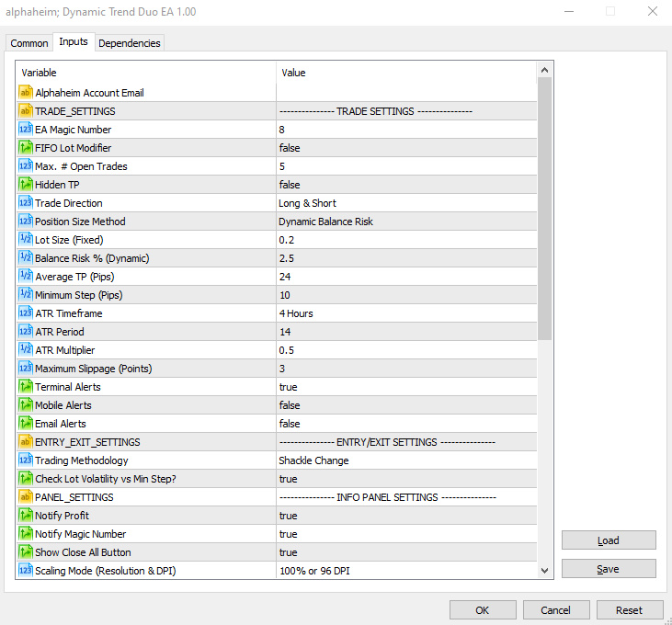Click the string icon beside ENTRY_EXIT_SETTINGS
The width and height of the screenshot is (672, 625).
[x=26, y=442]
